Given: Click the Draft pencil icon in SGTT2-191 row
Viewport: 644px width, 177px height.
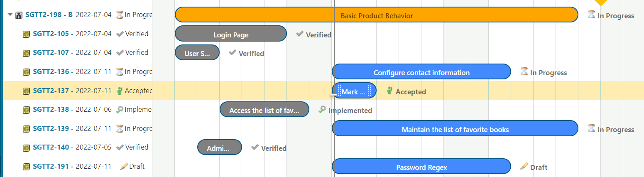Looking at the screenshot, I should coord(124,166).
